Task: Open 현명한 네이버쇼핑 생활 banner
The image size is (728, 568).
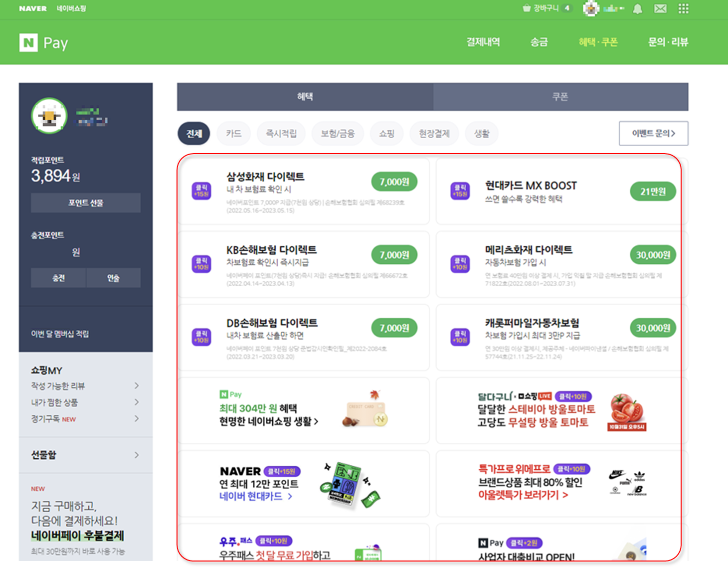Action: coord(304,410)
